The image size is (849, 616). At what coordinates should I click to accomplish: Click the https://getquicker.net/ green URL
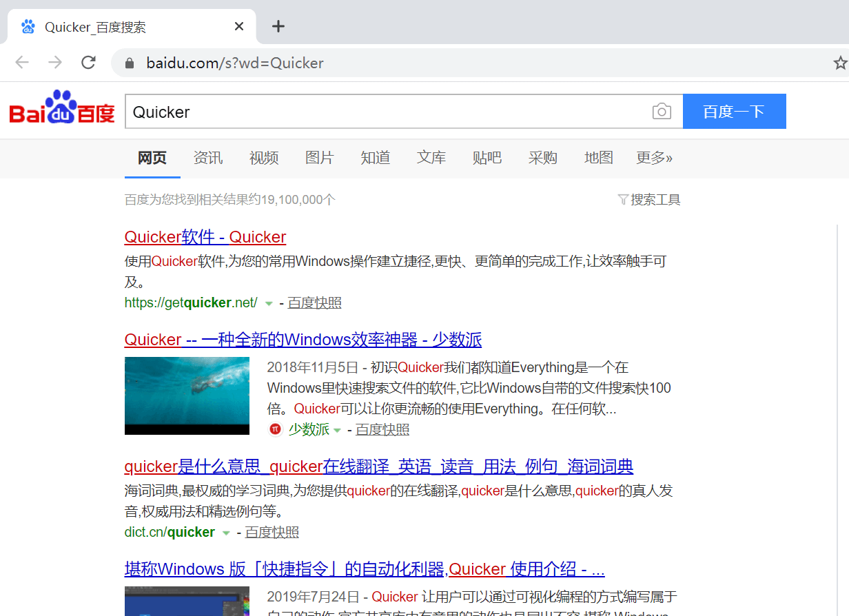[191, 302]
